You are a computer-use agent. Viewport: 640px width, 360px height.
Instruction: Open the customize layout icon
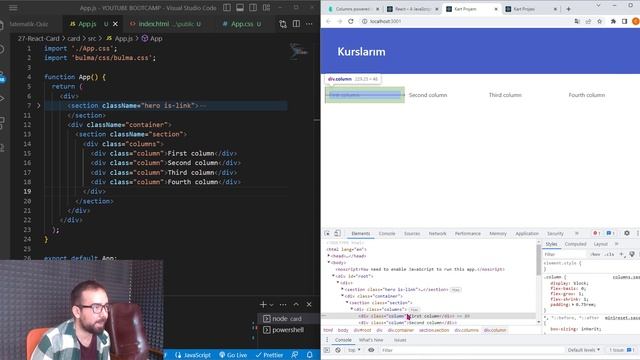pyautogui.click(x=267, y=8)
